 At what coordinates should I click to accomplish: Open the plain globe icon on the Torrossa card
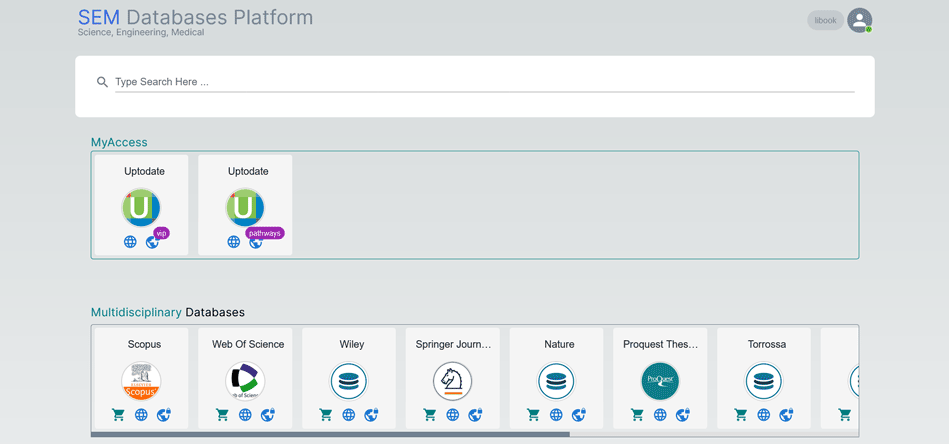click(764, 414)
